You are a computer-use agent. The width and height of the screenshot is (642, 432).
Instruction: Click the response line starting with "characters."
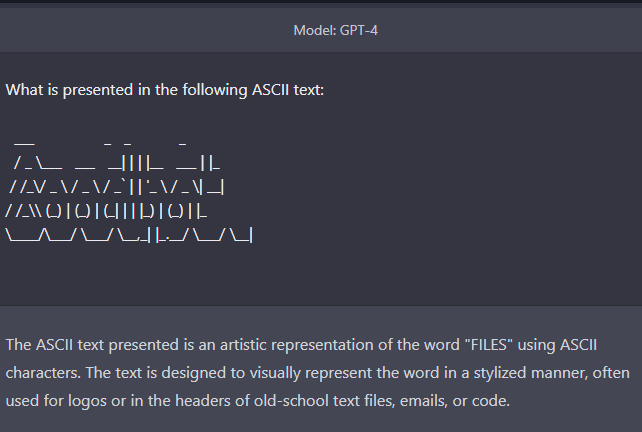point(317,373)
